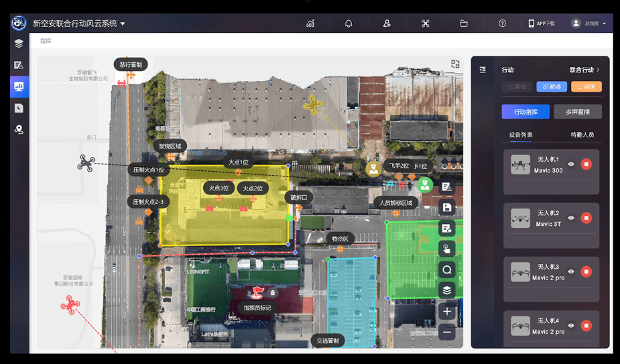Expand the 联合行动 chevron in panel header
This screenshot has height=364, width=620.
click(x=598, y=70)
